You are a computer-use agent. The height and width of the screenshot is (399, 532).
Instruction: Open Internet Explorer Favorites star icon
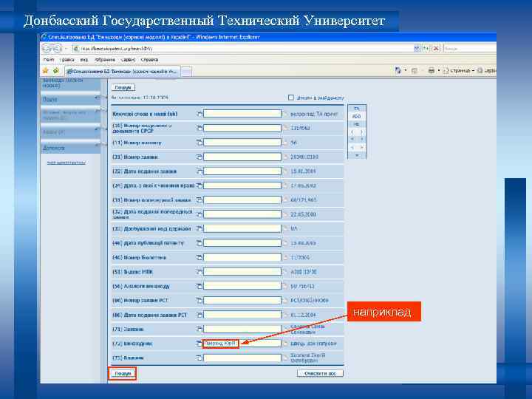click(x=46, y=71)
